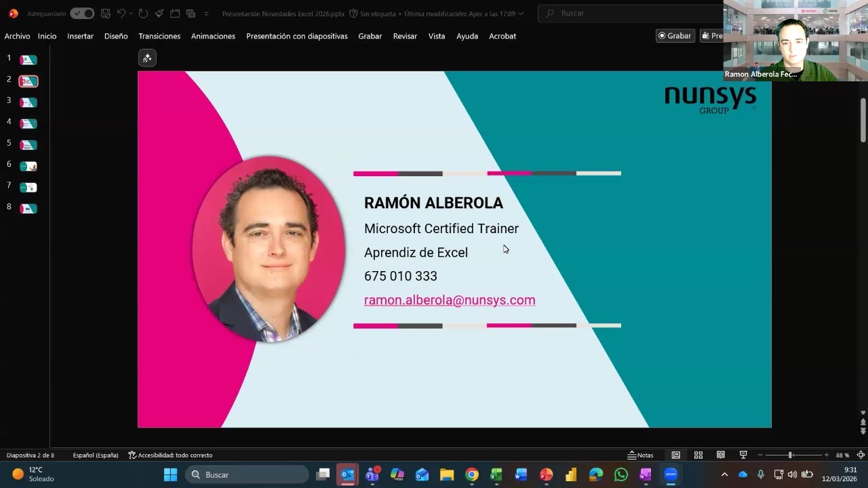The height and width of the screenshot is (488, 868).
Task: Click the fit slide to window icon
Action: coord(861,455)
